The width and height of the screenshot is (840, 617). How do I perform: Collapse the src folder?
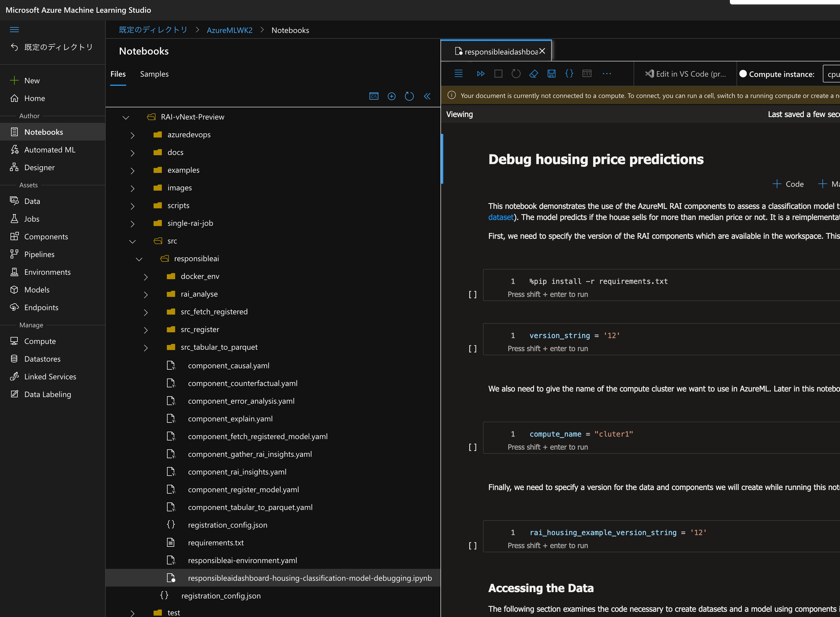point(132,241)
